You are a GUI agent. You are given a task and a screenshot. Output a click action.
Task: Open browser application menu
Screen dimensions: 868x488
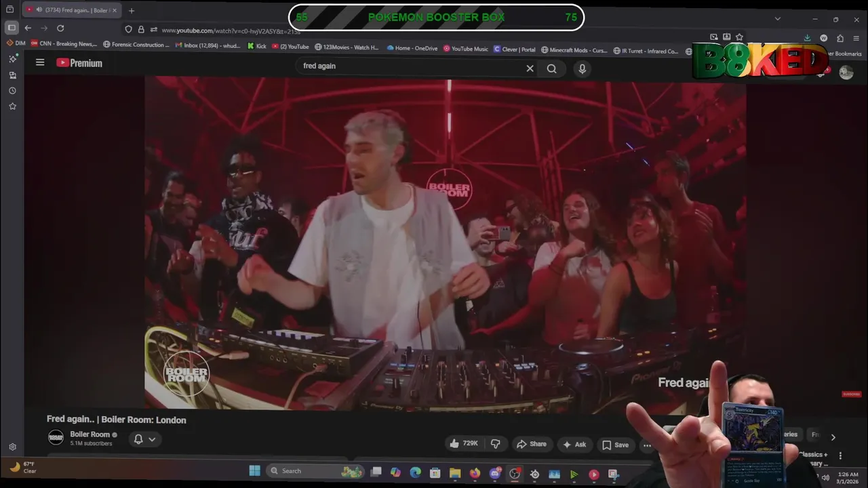(857, 39)
